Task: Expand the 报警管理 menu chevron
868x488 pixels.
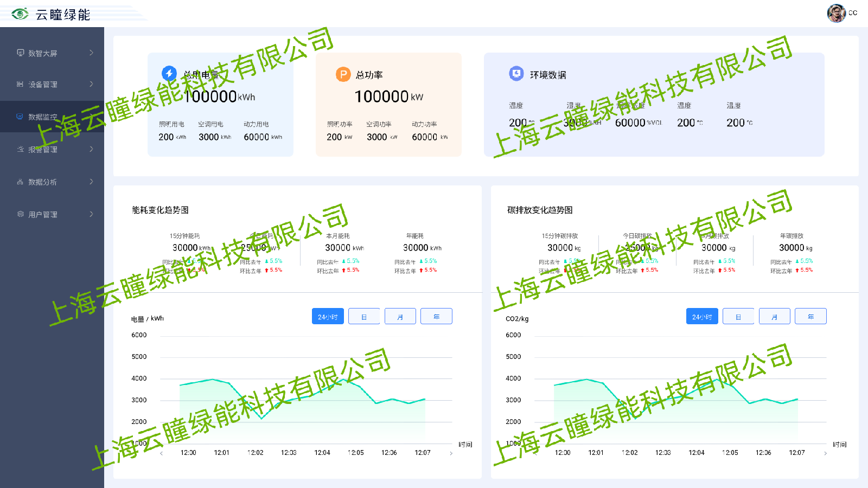Action: 91,149
